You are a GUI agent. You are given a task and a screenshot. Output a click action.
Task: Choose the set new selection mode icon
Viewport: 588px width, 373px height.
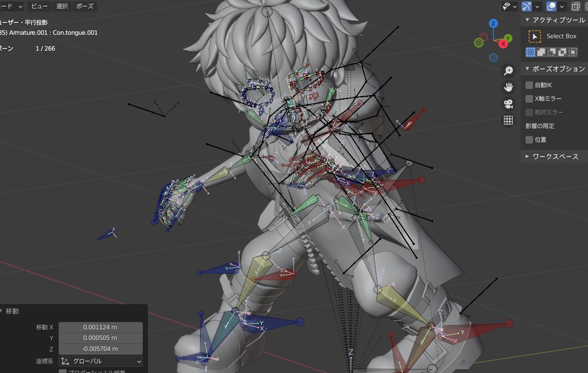[531, 52]
